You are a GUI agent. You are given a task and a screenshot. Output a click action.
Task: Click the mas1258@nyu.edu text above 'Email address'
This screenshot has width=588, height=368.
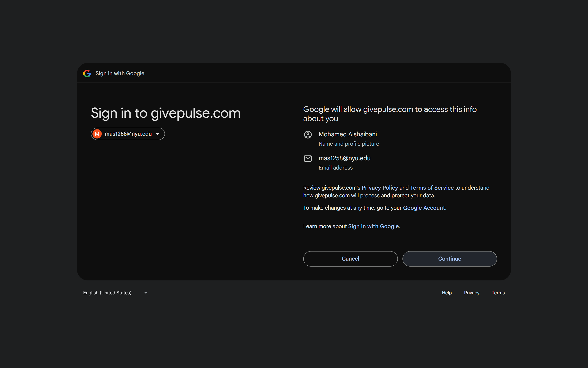tap(344, 158)
